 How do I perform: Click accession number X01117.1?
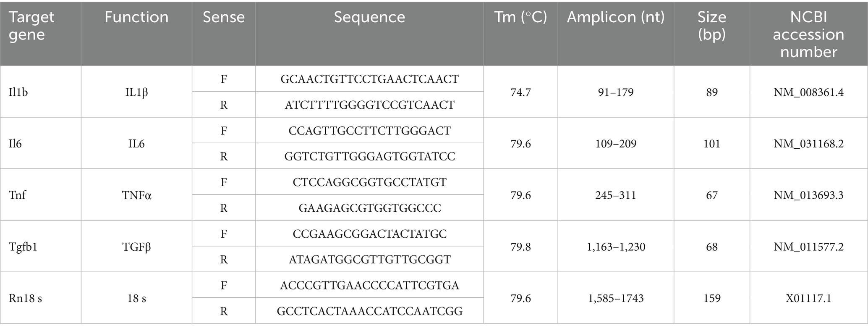808,298
